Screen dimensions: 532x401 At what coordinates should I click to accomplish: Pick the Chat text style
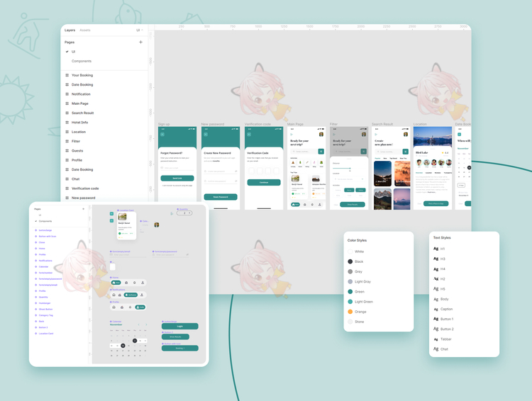click(x=440, y=349)
